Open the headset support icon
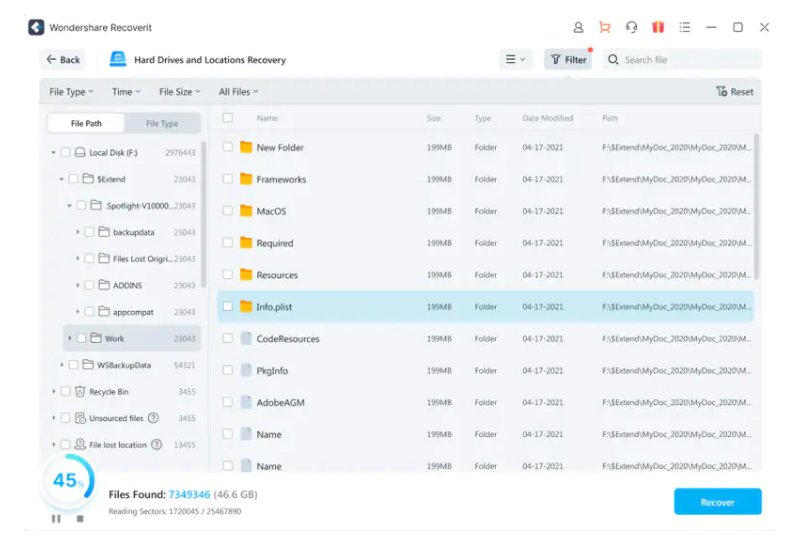 [631, 27]
